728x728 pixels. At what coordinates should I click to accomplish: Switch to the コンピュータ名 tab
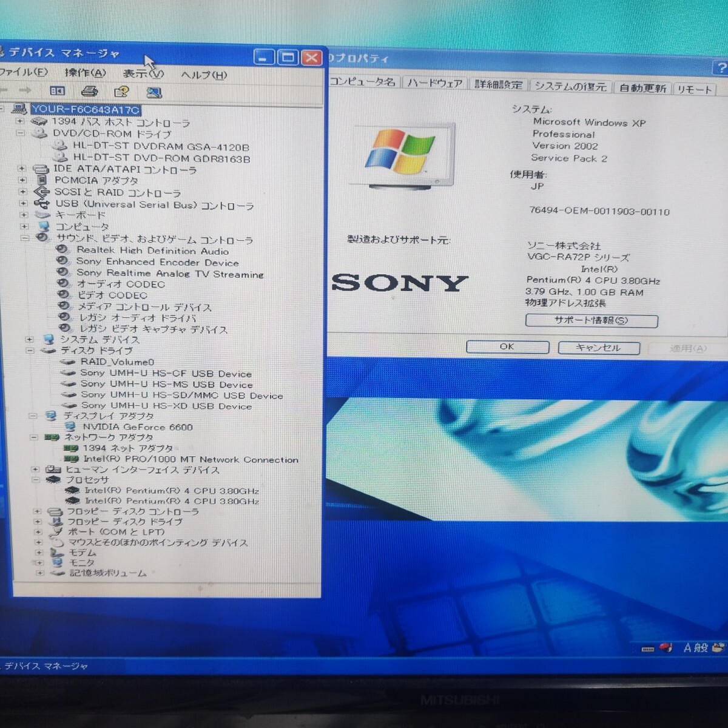(x=363, y=81)
